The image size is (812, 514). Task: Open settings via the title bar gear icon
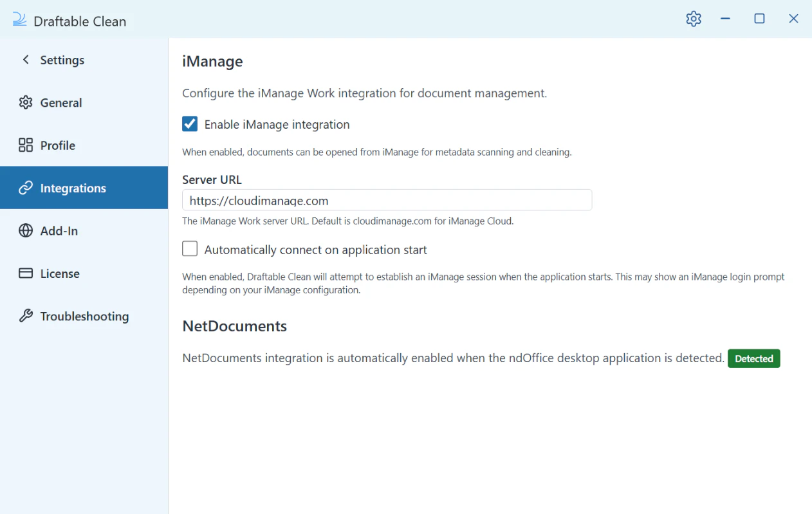(693, 19)
